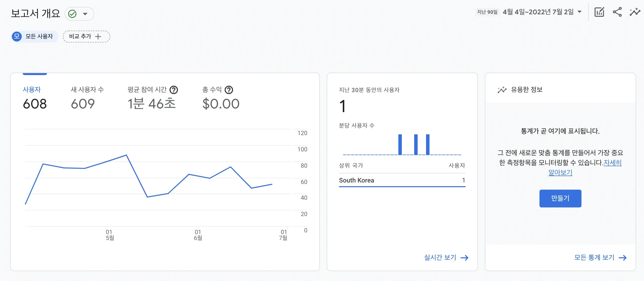Click the green data-quality checkmark badge
Viewport: 644px width, 281px height.
click(x=72, y=14)
